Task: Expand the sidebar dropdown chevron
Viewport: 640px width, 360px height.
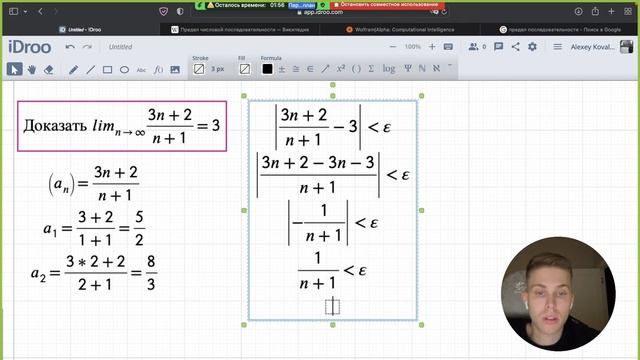Action: 25,11
